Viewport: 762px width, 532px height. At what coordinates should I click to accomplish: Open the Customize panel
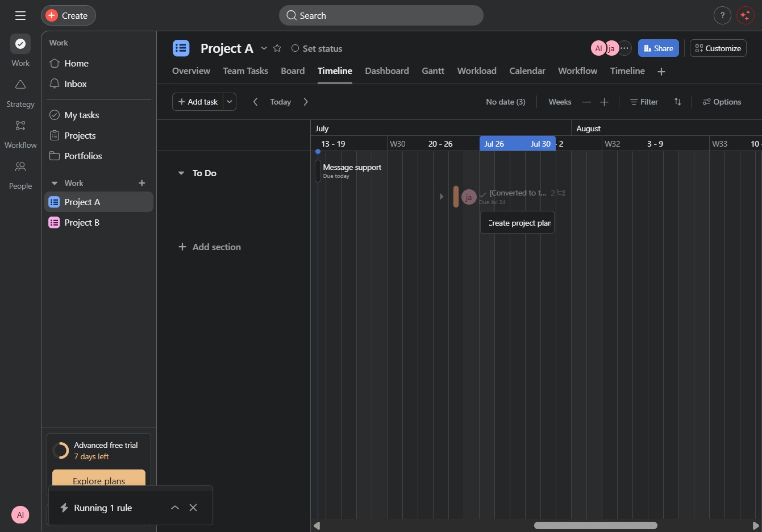tap(718, 48)
